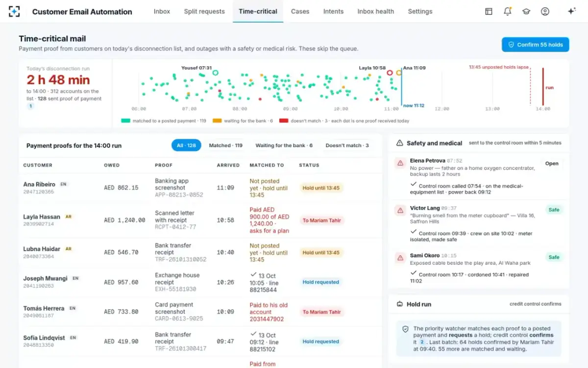The image size is (588, 368).
Task: Open the user profile icon
Action: 545,11
